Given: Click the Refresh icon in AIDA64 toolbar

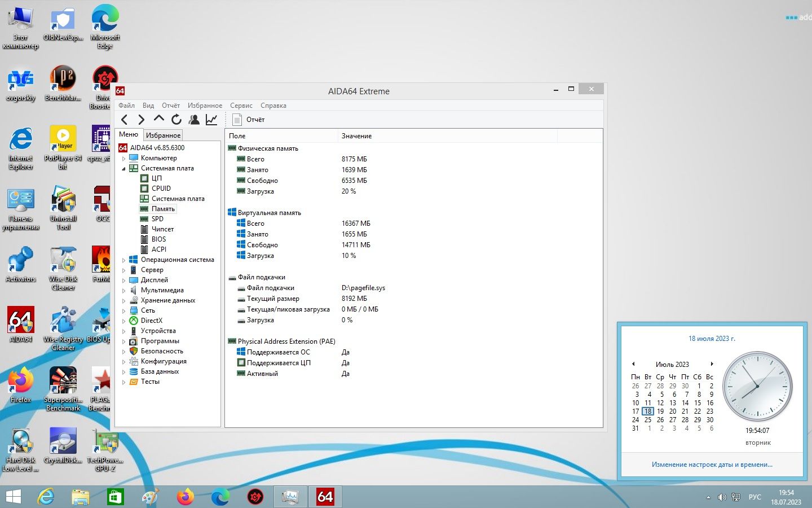Looking at the screenshot, I should (x=176, y=120).
